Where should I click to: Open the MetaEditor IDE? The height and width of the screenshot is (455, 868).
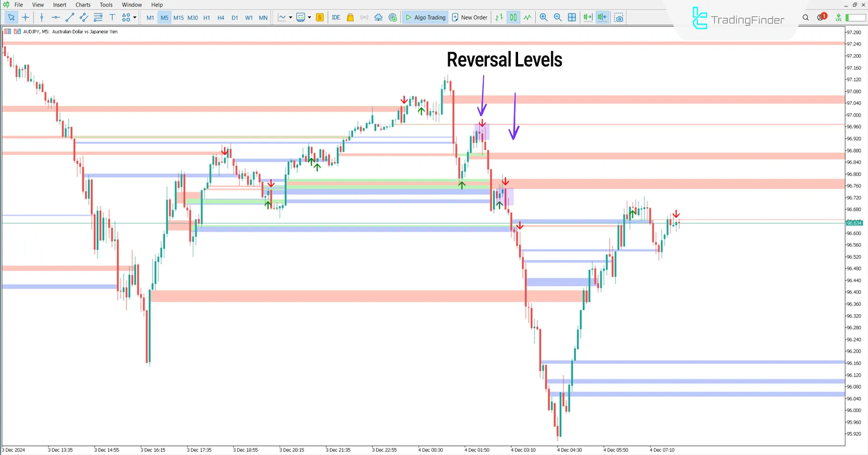tap(336, 17)
